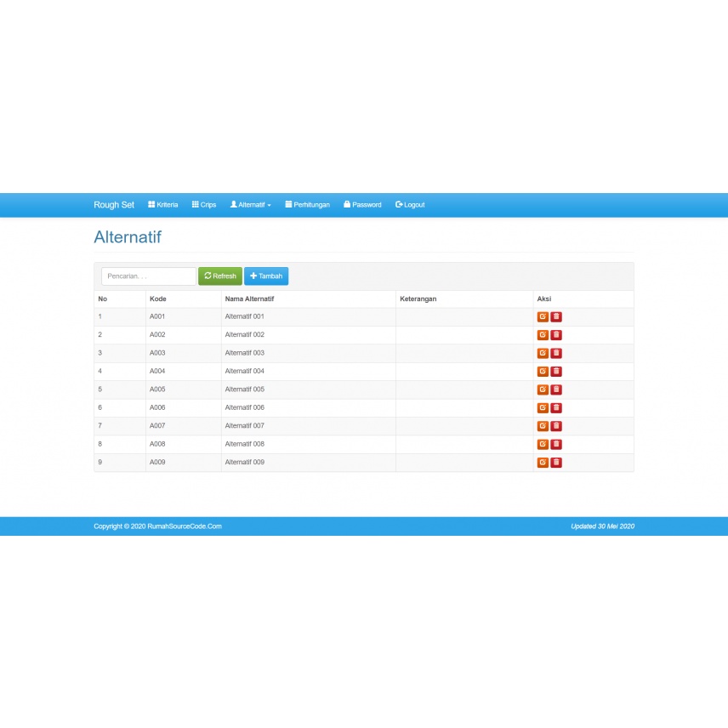Click the green Refresh button
This screenshot has width=728, height=728.
[220, 276]
